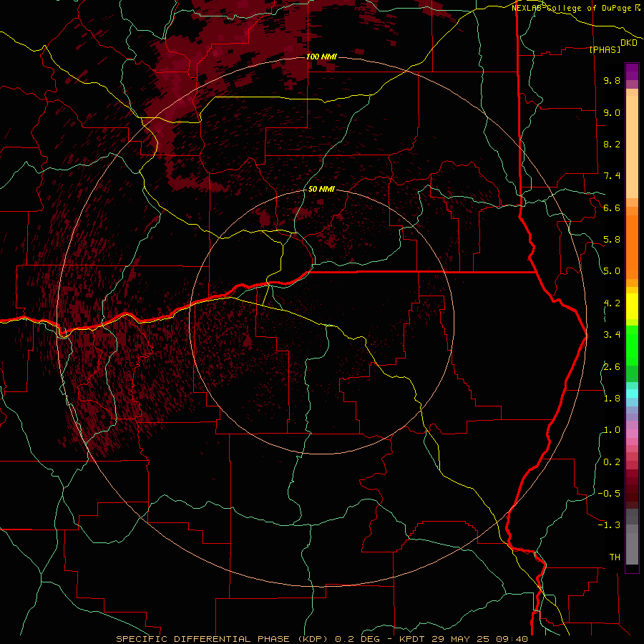Click the 50 NMI range ring label

(321, 189)
